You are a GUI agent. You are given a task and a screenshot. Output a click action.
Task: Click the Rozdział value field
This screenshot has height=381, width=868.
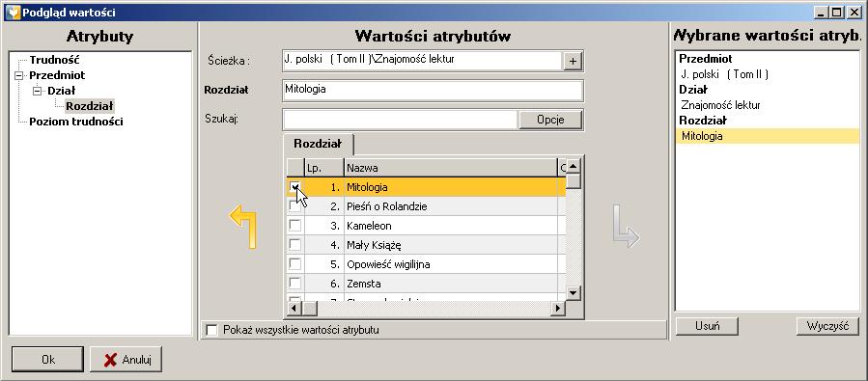(x=433, y=91)
